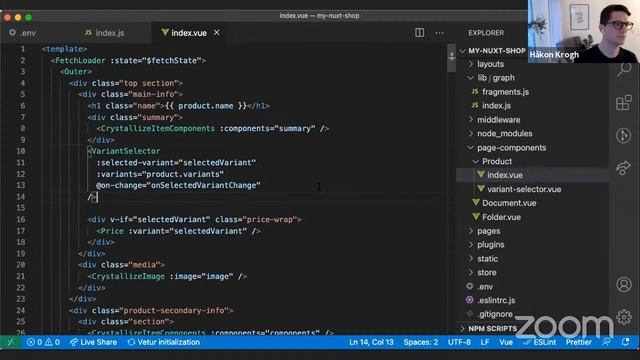Change file encoding UTF-8
Image resolution: width=640 pixels, height=360 pixels.
click(459, 342)
